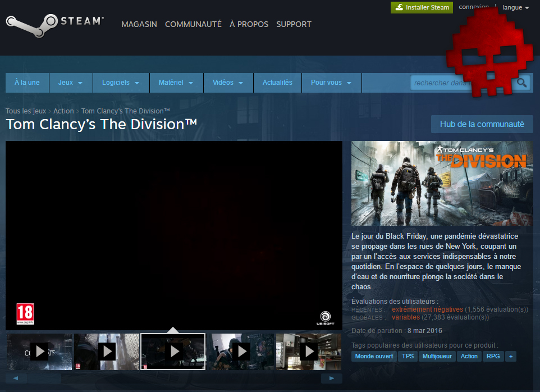Click the Installer Steam button
Image resolution: width=540 pixels, height=392 pixels.
pos(422,7)
